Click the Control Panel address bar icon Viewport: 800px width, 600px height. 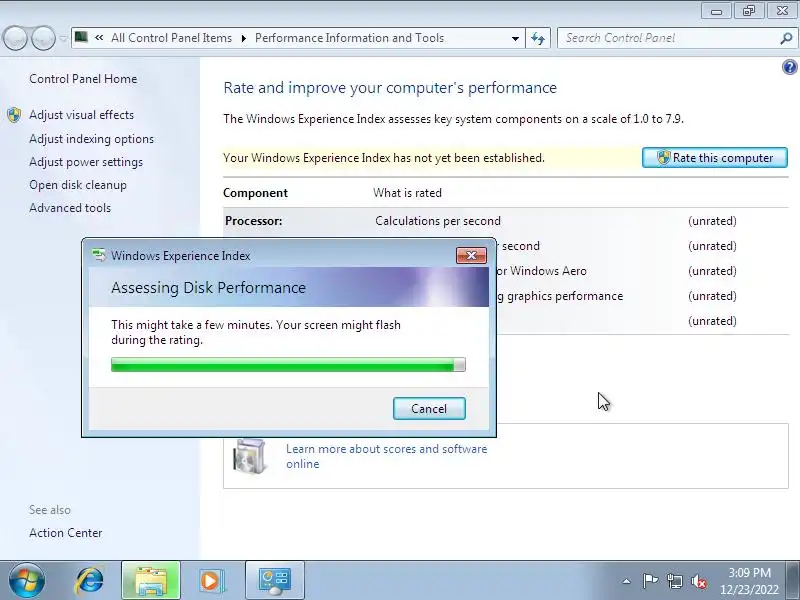(x=81, y=37)
